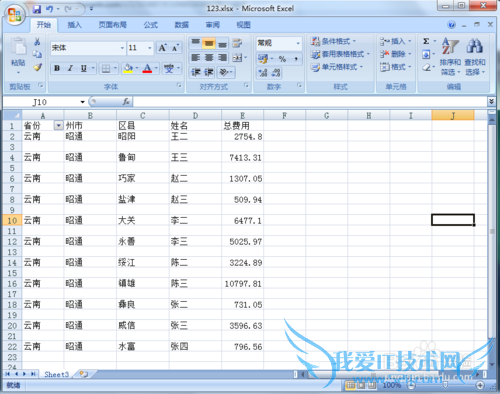Toggle bottom vertical alignment
500x394 pixels.
[222, 43]
